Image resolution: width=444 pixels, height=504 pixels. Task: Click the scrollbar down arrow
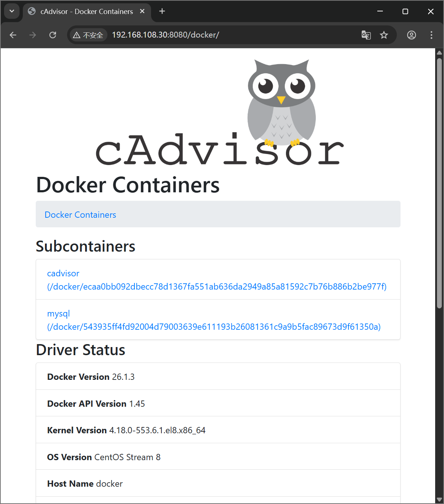(x=439, y=500)
